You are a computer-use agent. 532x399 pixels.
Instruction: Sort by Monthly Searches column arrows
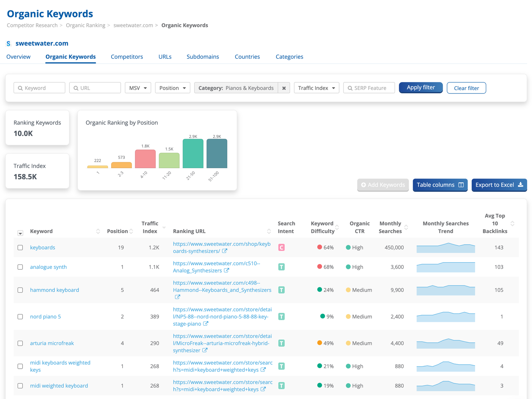coord(406,228)
